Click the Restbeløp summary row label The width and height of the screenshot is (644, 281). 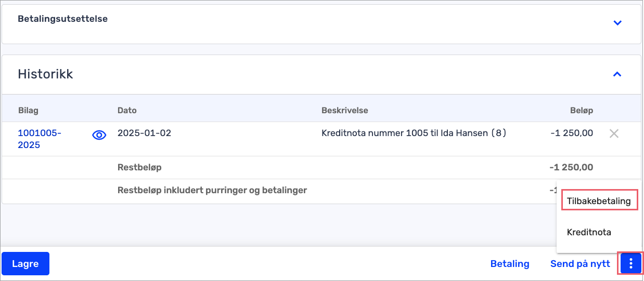(139, 167)
